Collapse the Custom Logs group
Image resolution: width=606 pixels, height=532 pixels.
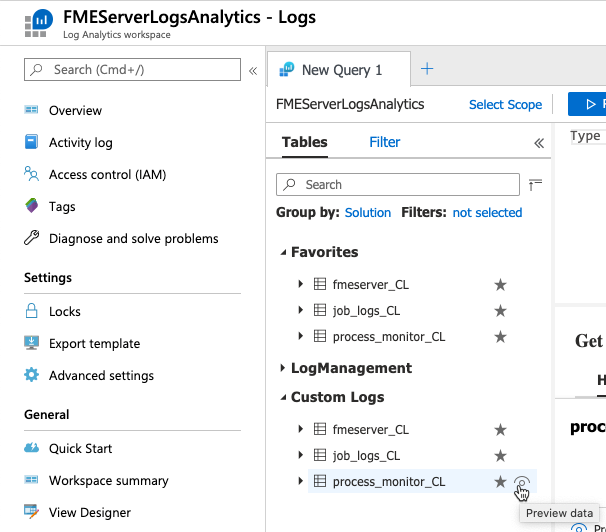pyautogui.click(x=283, y=398)
